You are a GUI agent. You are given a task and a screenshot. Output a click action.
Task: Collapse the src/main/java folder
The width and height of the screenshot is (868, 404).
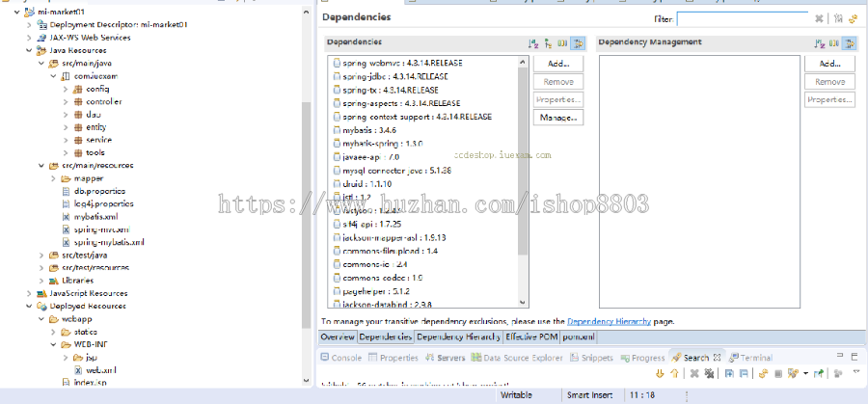pyautogui.click(x=41, y=63)
